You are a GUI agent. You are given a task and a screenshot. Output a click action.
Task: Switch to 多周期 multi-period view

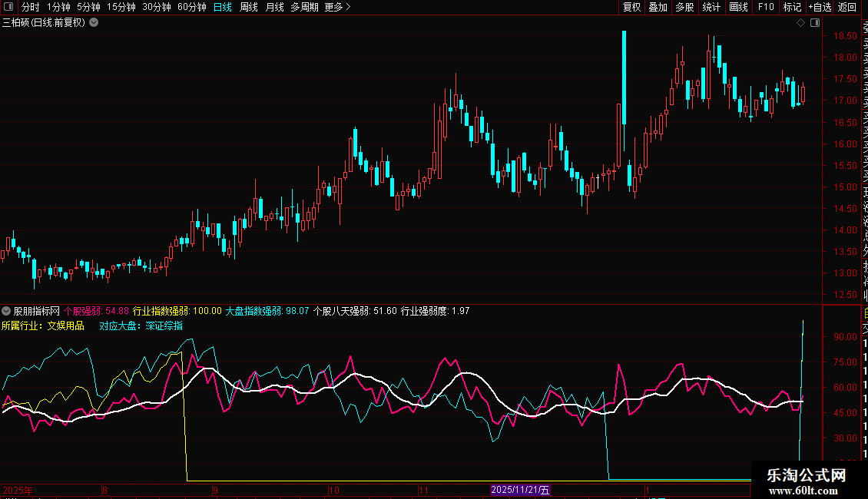[304, 7]
